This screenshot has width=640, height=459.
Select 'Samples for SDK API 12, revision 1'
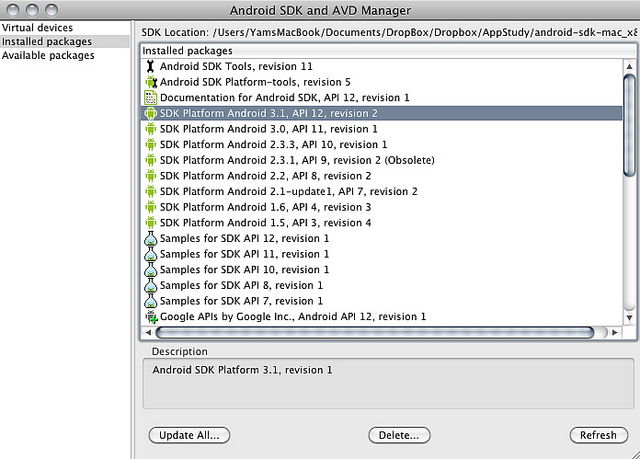point(382,238)
